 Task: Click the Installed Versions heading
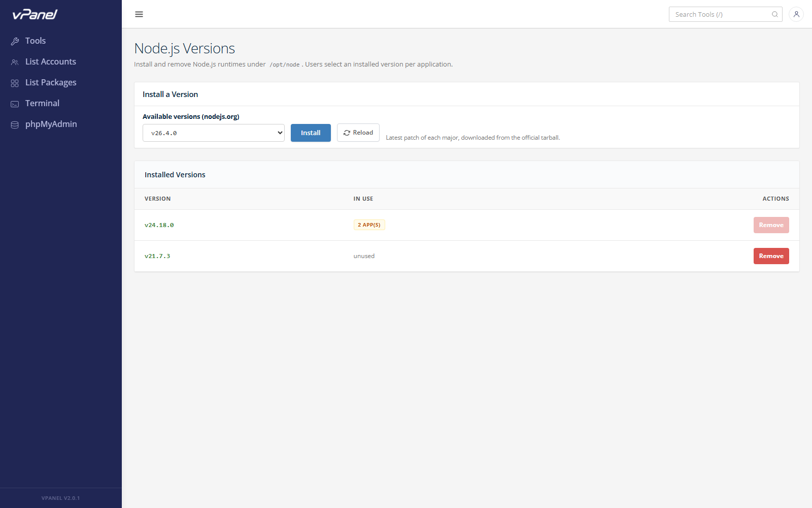[175, 175]
